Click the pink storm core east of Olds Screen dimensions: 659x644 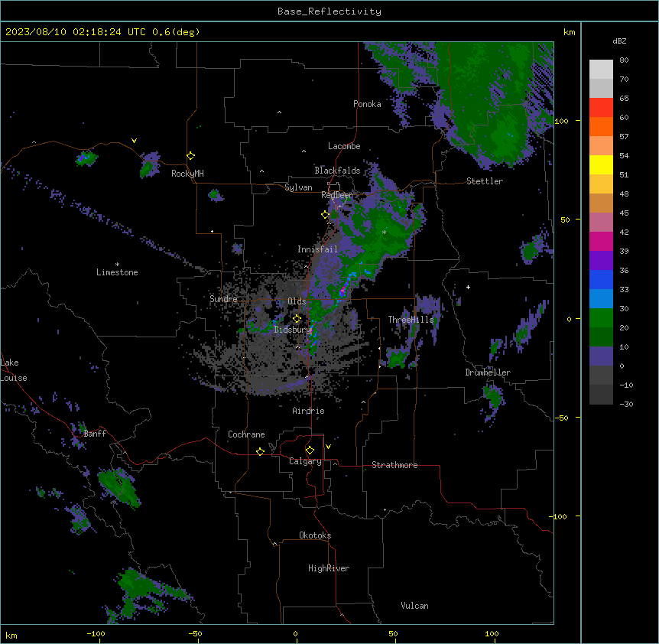[x=343, y=290]
